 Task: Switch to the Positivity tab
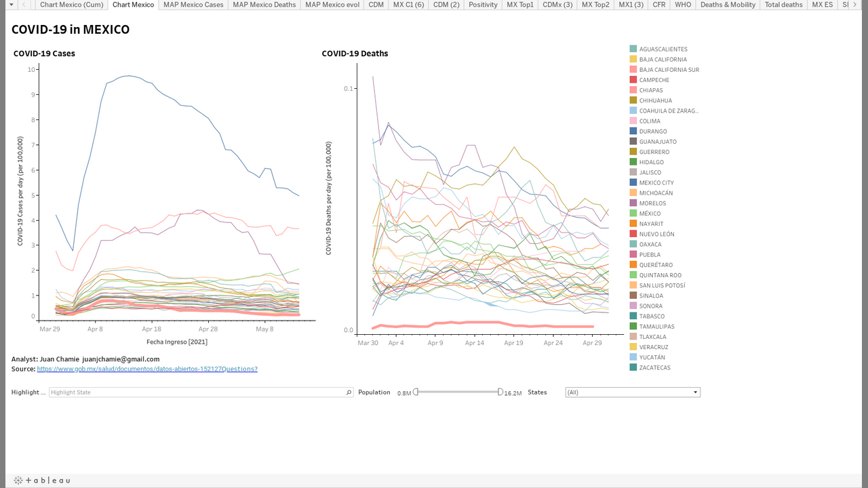point(483,5)
